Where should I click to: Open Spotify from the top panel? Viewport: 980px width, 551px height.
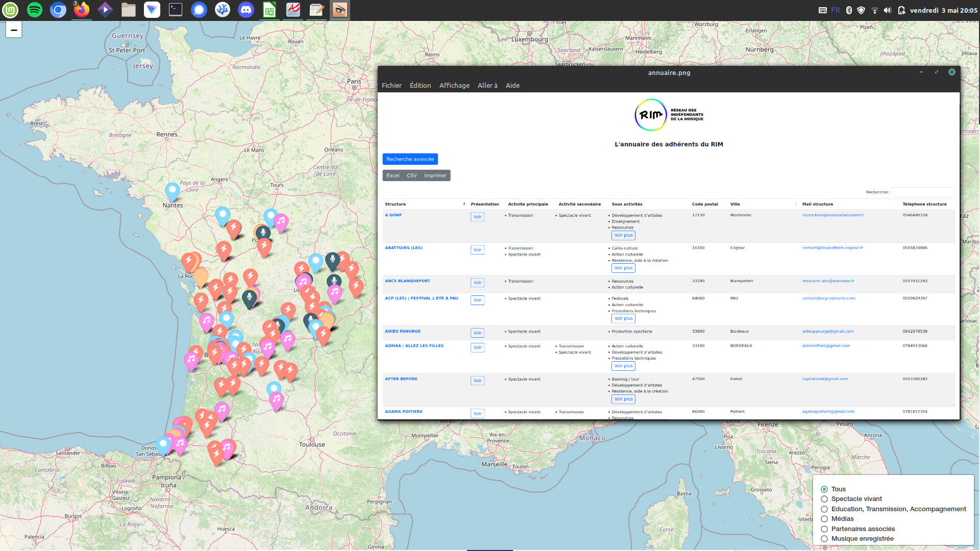[34, 10]
